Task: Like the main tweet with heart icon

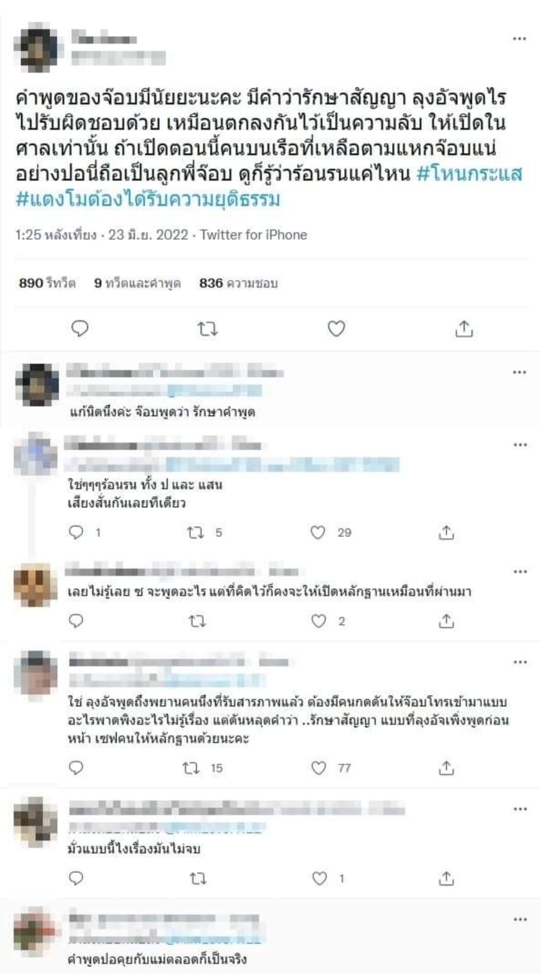Action: coord(336,329)
